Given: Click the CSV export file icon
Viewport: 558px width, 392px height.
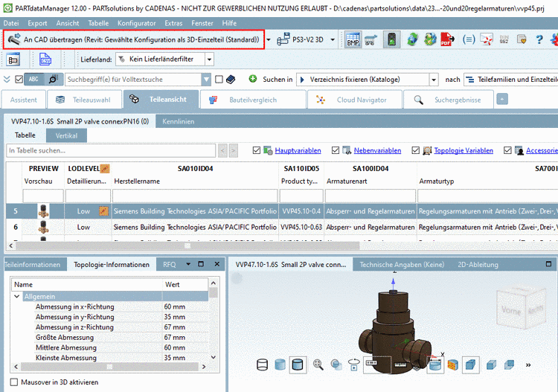Looking at the screenshot, I should tap(45, 60).
